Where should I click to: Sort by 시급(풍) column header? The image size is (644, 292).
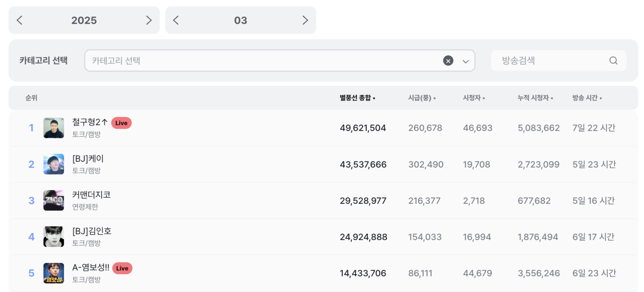(x=422, y=98)
